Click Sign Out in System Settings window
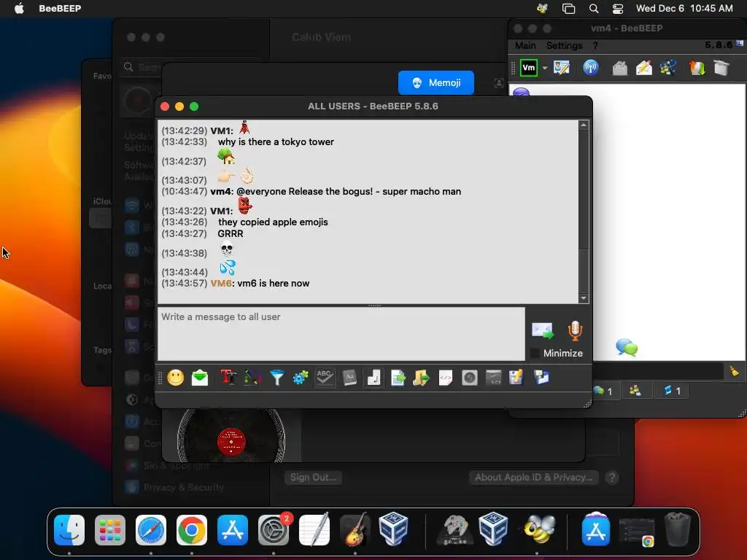This screenshot has width=747, height=560. 313,477
